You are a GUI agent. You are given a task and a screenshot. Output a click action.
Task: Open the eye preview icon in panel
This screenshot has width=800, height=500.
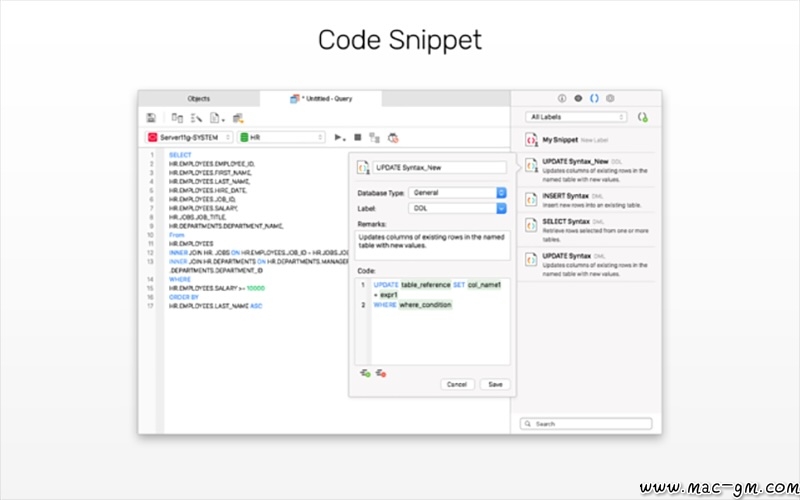[x=577, y=99]
